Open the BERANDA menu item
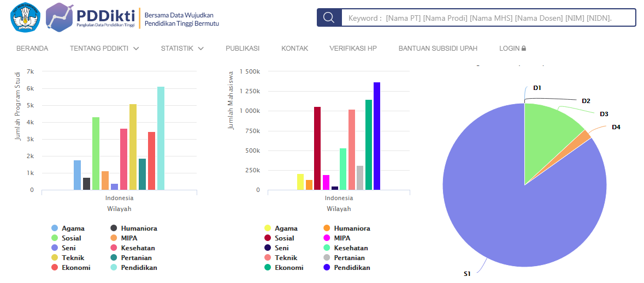The height and width of the screenshot is (283, 644). coord(32,49)
